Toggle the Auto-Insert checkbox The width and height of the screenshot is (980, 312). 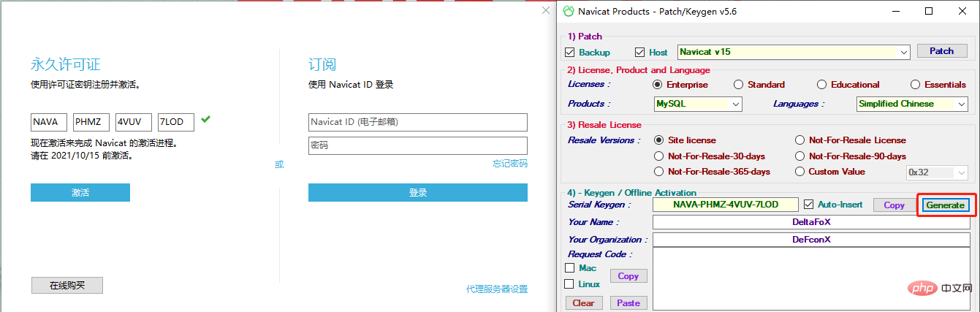[x=808, y=205]
